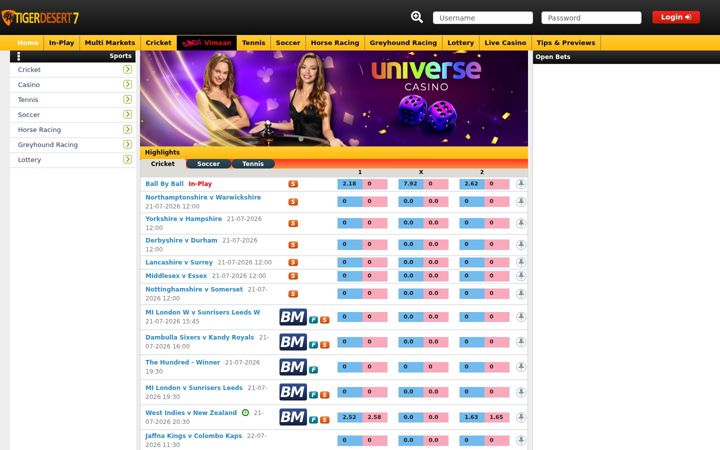Click the 2.18 back odds on Ball By Ball
Screen dimensions: 720x450
click(349, 184)
